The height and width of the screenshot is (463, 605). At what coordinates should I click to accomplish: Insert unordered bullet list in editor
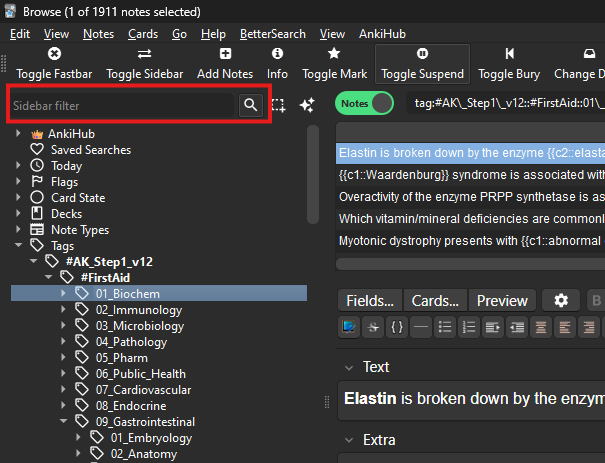coord(445,327)
